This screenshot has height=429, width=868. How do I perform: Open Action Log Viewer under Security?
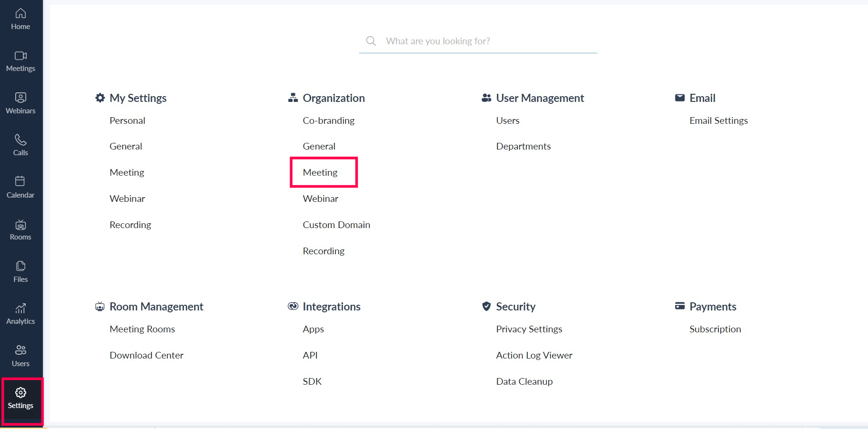pos(534,355)
